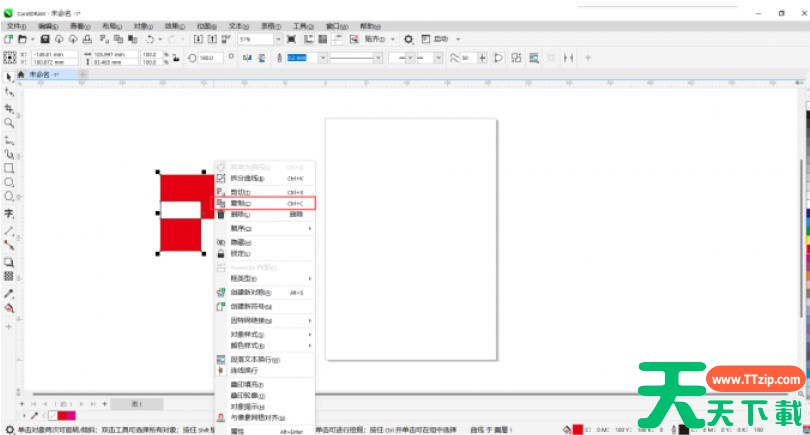The height and width of the screenshot is (435, 810).
Task: Select the Text tool (字)
Action: point(8,213)
